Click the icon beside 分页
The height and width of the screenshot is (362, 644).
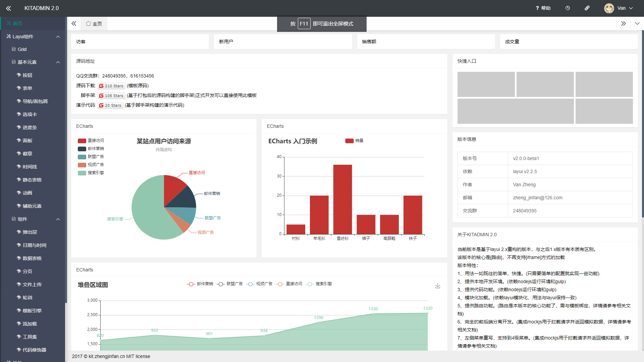click(19, 271)
